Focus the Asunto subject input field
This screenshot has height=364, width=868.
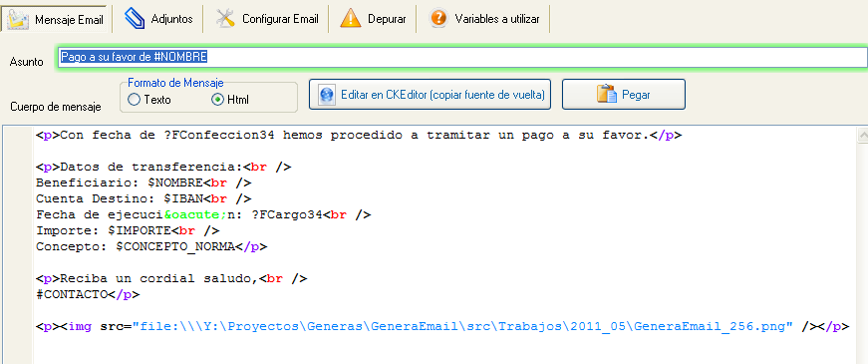[x=462, y=57]
